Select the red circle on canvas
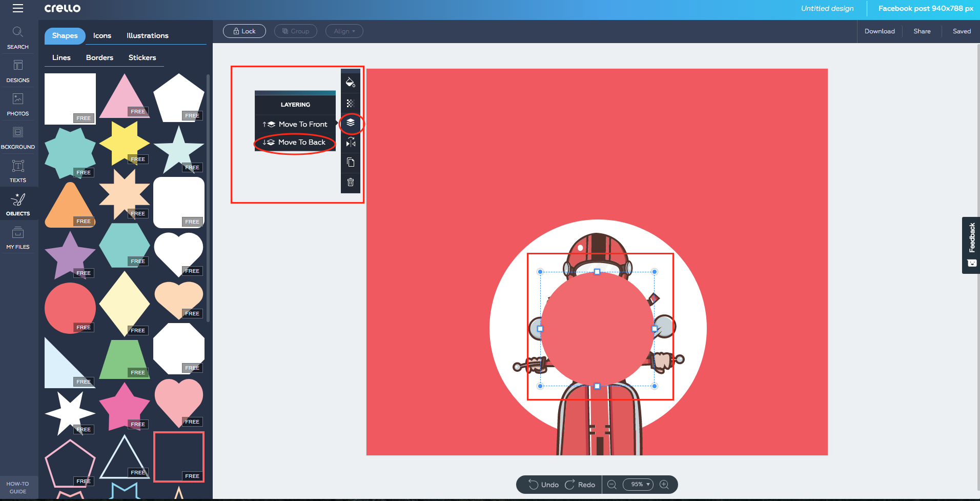980x501 pixels. 597,329
